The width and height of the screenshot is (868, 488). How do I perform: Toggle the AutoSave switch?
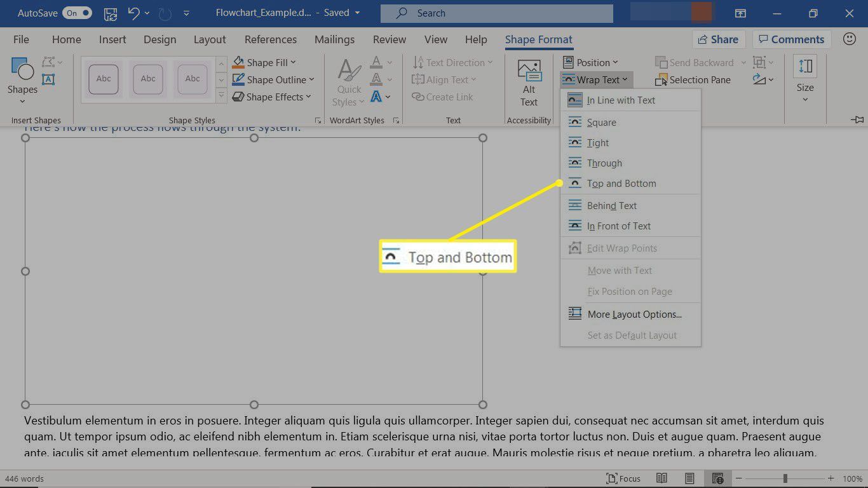point(77,13)
